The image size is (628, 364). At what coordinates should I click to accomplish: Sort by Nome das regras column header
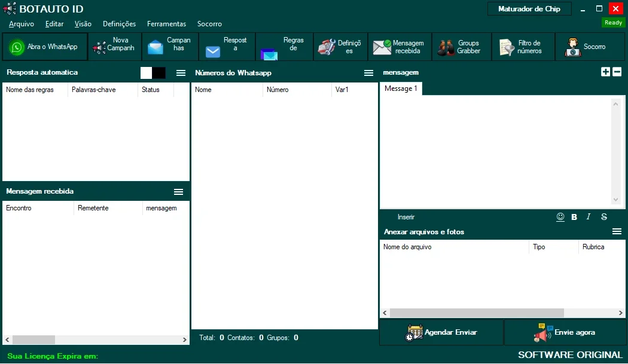point(35,90)
